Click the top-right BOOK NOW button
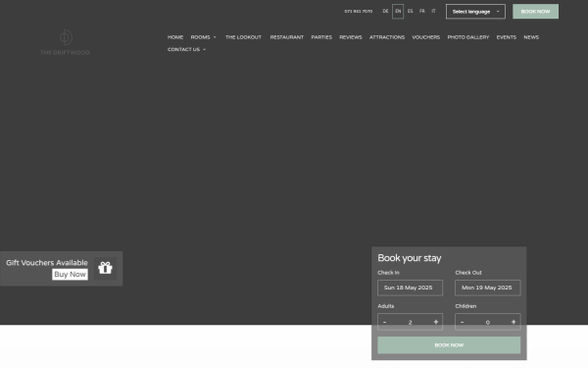 click(x=535, y=12)
